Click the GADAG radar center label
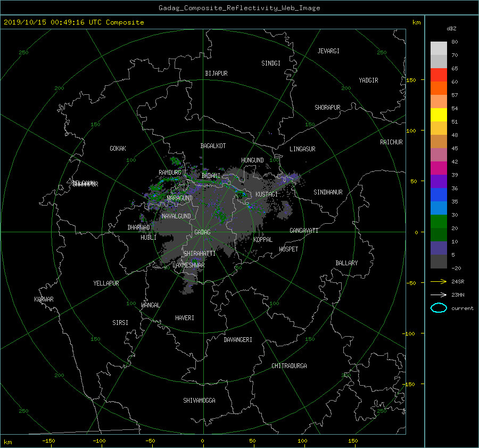 [x=202, y=232]
